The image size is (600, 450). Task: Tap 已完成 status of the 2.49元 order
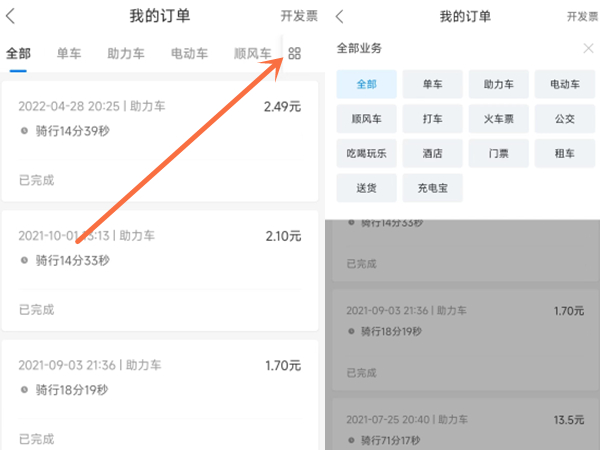(36, 180)
